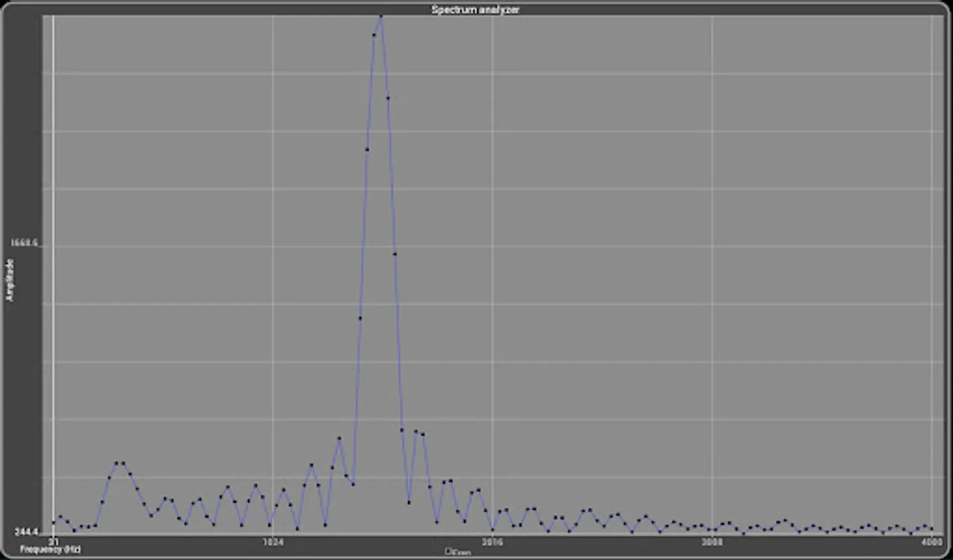The image size is (953, 560).
Task: Click the highest peak data point
Action: 381,17
